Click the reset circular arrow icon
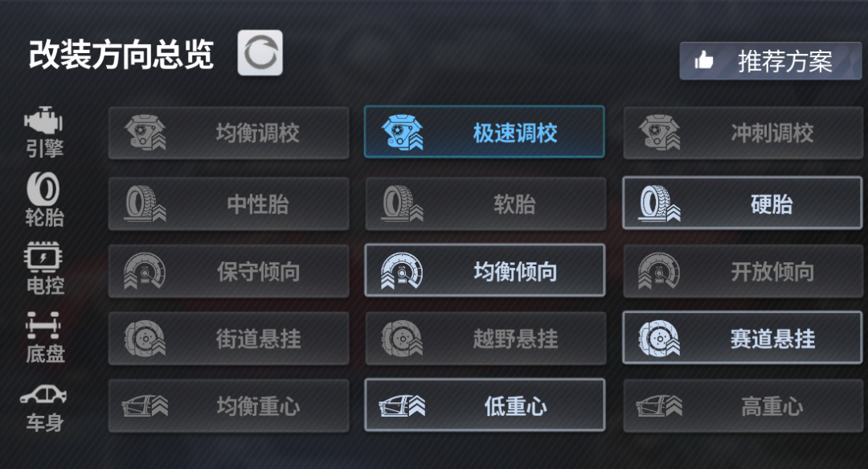 tap(260, 53)
